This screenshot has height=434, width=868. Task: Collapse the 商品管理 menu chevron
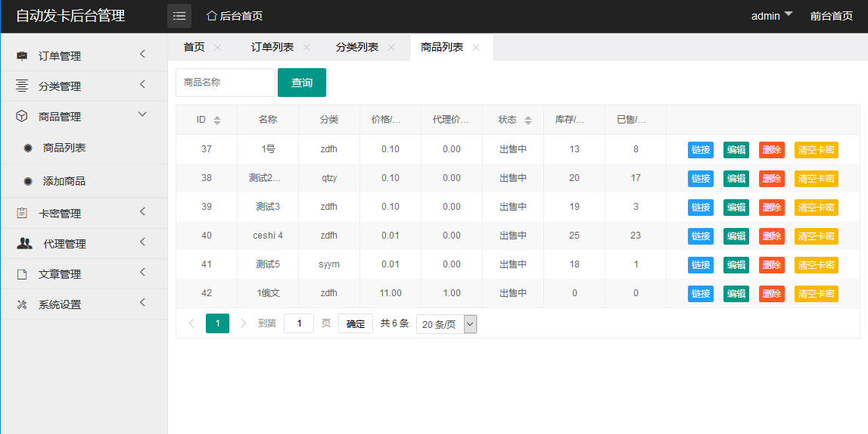pos(142,114)
